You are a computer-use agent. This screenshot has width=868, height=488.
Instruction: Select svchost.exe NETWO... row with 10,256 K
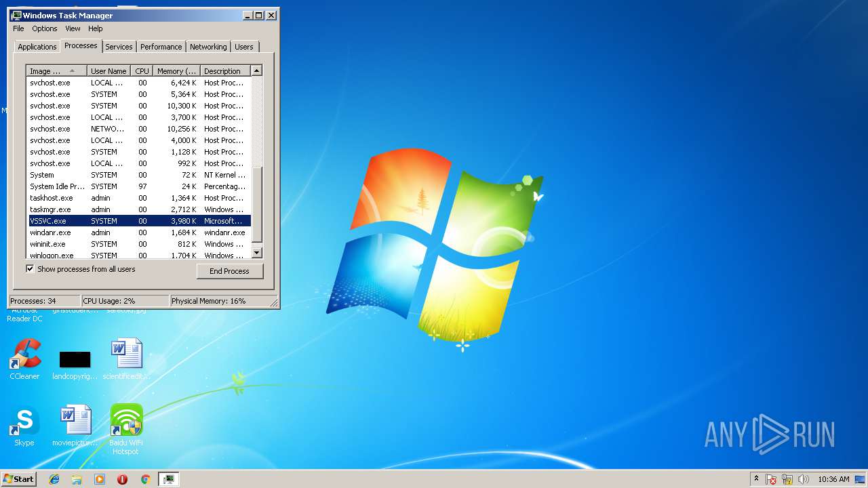[139, 129]
